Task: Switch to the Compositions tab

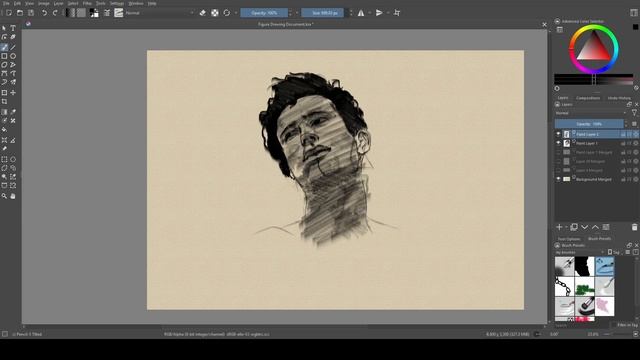Action: [x=588, y=98]
